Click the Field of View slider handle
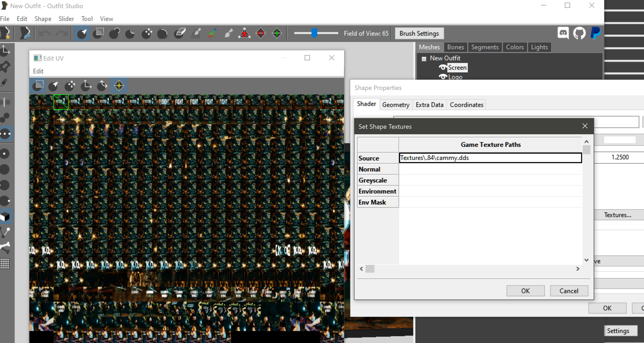This screenshot has height=343, width=644. tap(314, 33)
